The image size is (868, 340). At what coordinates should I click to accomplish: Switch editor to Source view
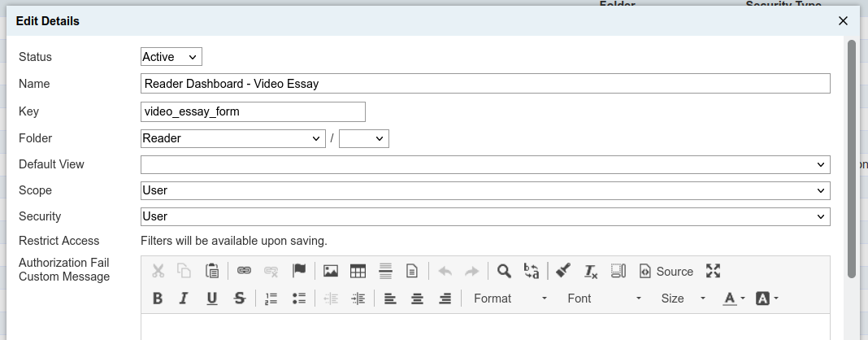click(666, 271)
